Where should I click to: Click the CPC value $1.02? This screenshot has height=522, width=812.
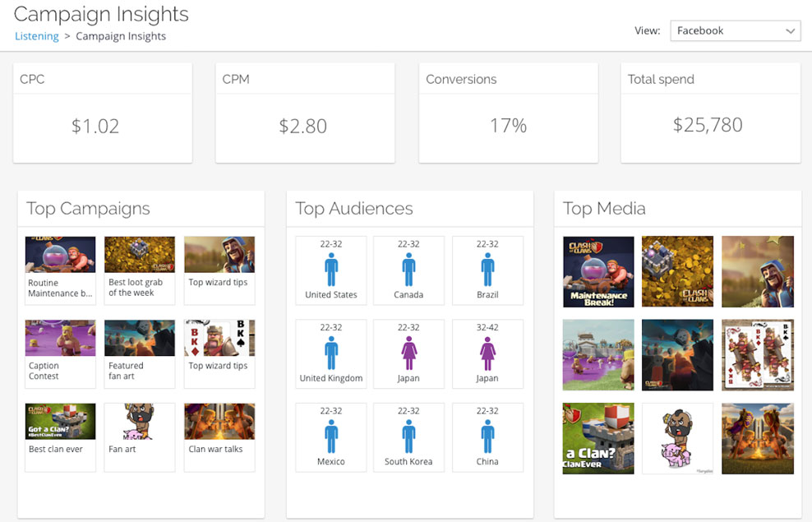tap(95, 126)
